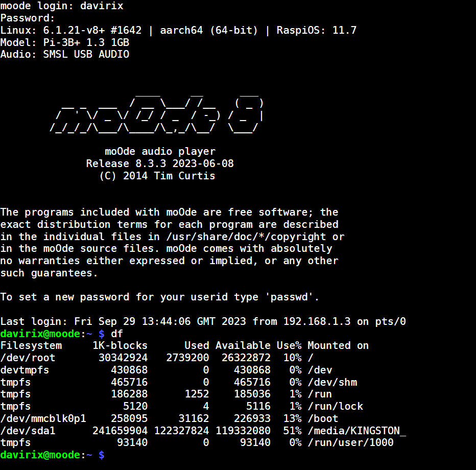Click the '/dev/sda1' filesystem entry
Viewport: 476px width, 470px height.
pos(28,431)
